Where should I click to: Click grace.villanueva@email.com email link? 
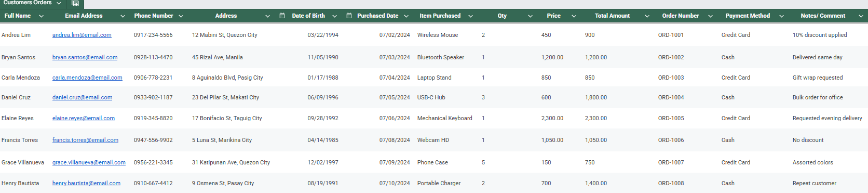(x=89, y=162)
